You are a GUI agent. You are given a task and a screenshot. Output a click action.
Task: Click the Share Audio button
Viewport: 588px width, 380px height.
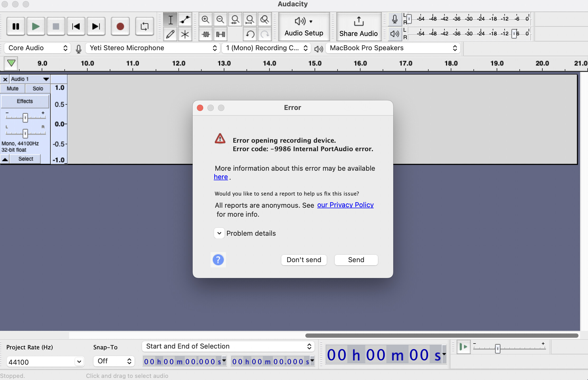(x=359, y=26)
